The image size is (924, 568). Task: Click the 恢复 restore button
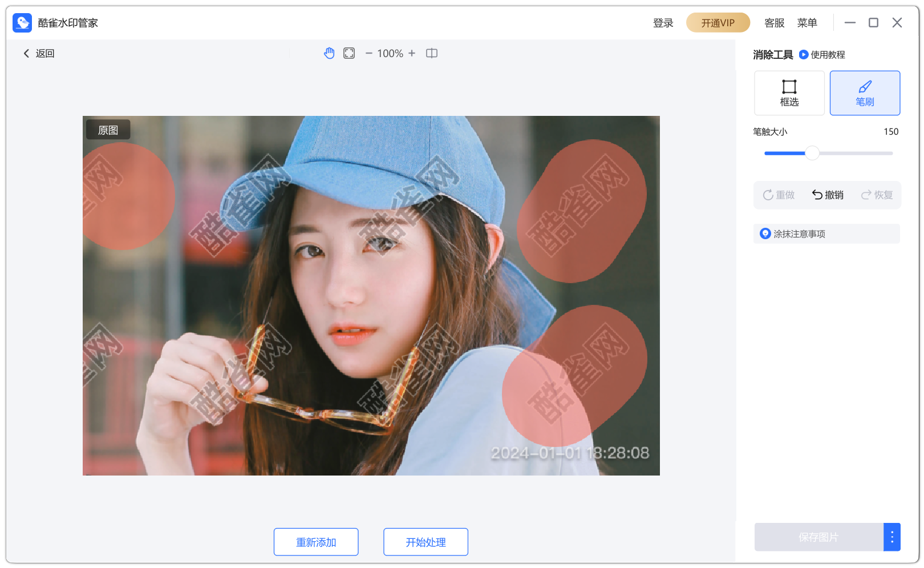point(877,195)
